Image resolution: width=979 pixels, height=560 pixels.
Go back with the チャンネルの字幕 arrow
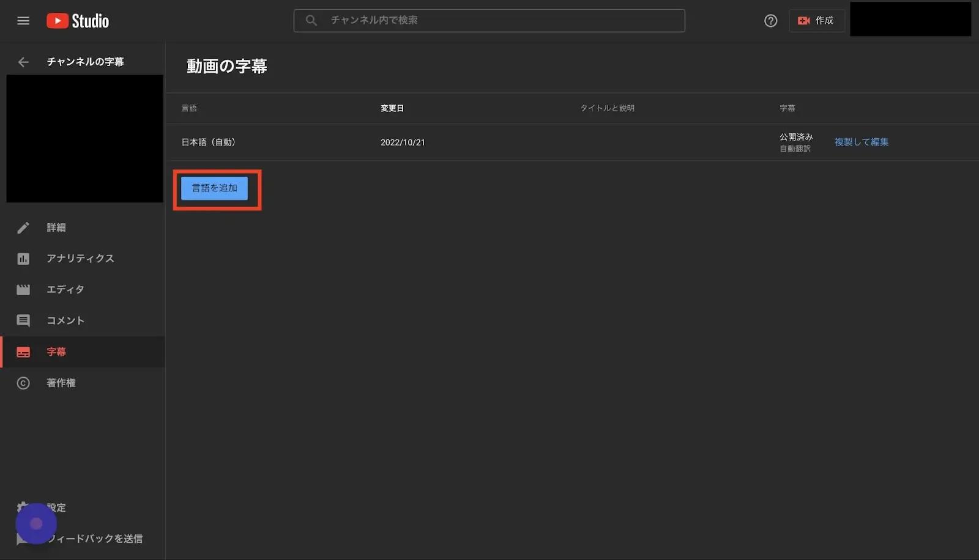click(23, 62)
